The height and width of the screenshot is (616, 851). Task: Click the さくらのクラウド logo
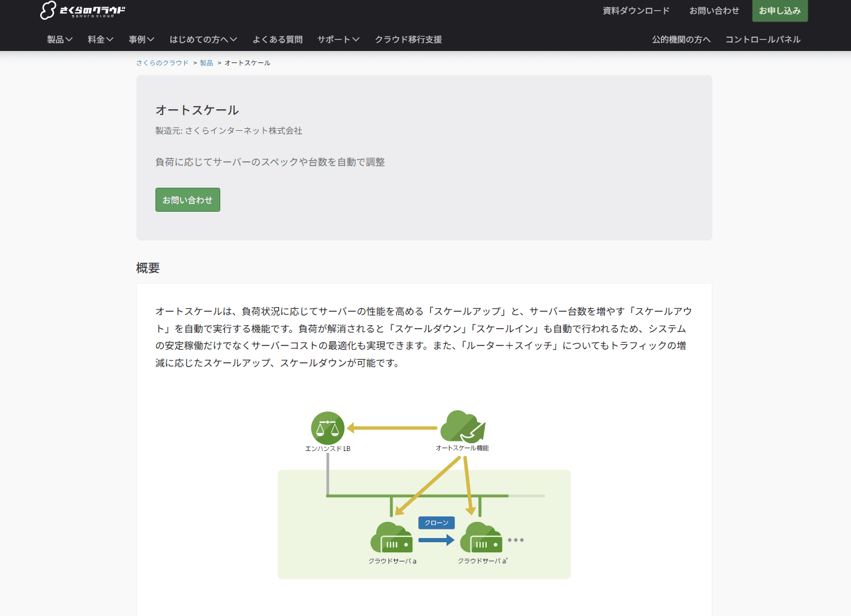[83, 10]
